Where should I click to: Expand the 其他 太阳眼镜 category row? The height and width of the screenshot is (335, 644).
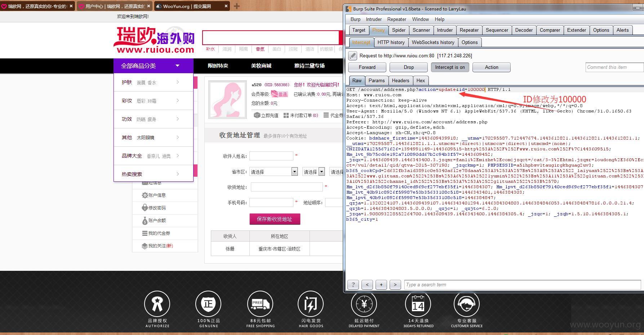click(x=154, y=138)
